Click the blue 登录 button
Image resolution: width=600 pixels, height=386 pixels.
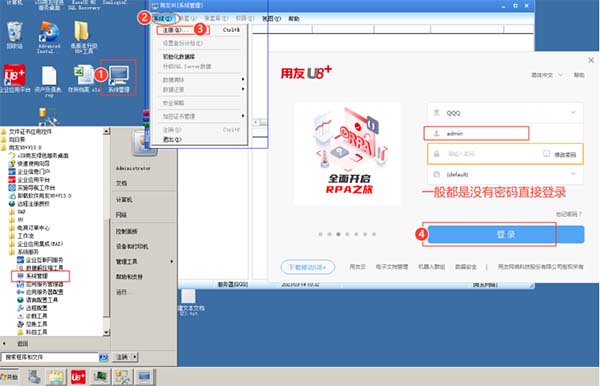coord(505,234)
